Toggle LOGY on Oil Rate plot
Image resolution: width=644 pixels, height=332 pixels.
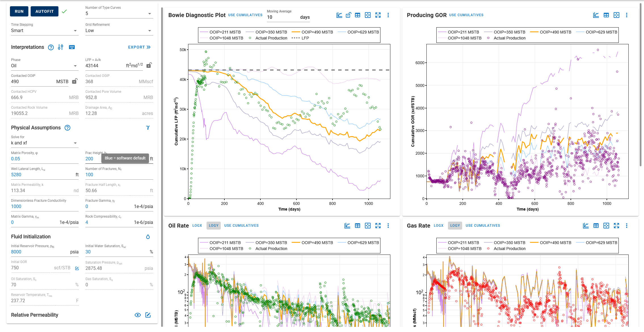coord(214,226)
